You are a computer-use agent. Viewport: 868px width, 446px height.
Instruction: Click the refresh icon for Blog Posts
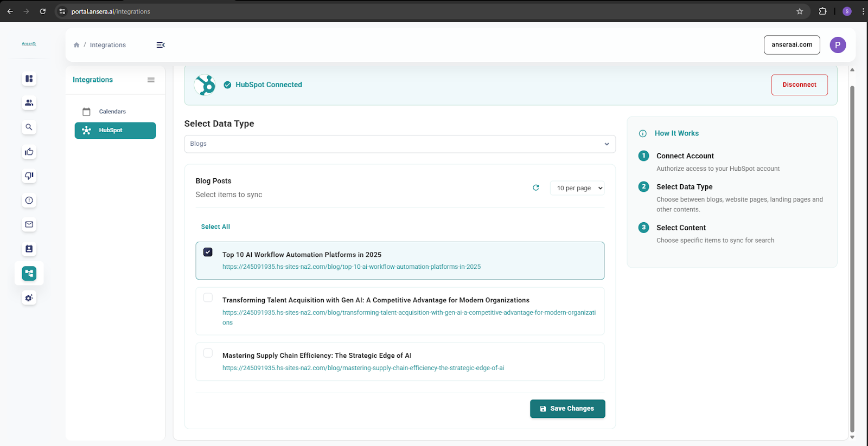tap(536, 188)
